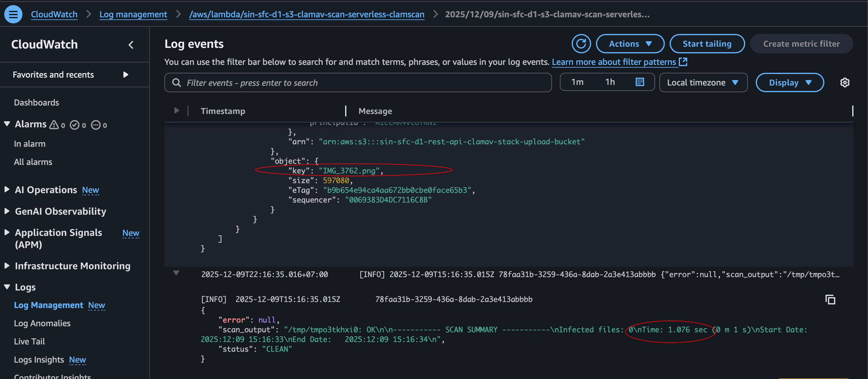Expand Application Signals (APM) section
The height and width of the screenshot is (379, 868).
pyautogui.click(x=7, y=232)
